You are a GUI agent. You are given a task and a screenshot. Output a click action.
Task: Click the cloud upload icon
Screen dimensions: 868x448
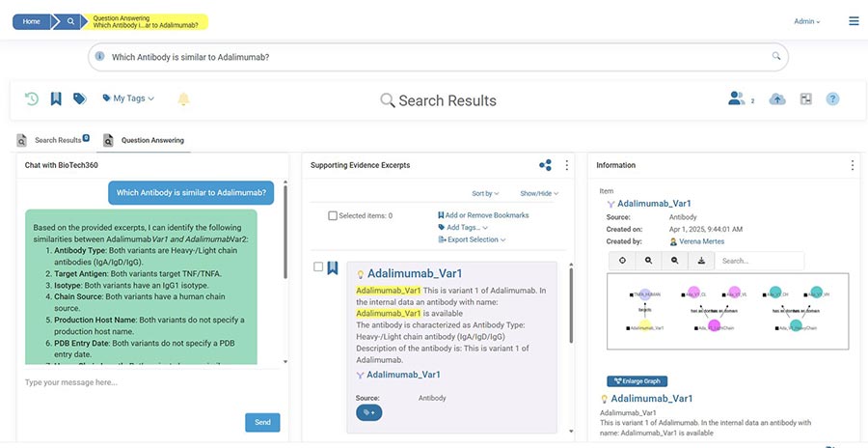(777, 99)
